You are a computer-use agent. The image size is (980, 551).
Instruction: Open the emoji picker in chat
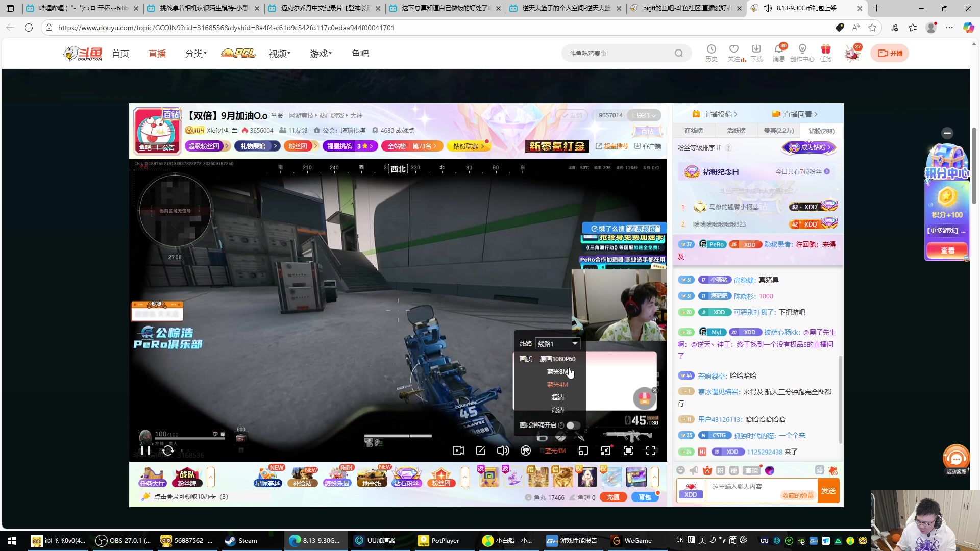(680, 470)
